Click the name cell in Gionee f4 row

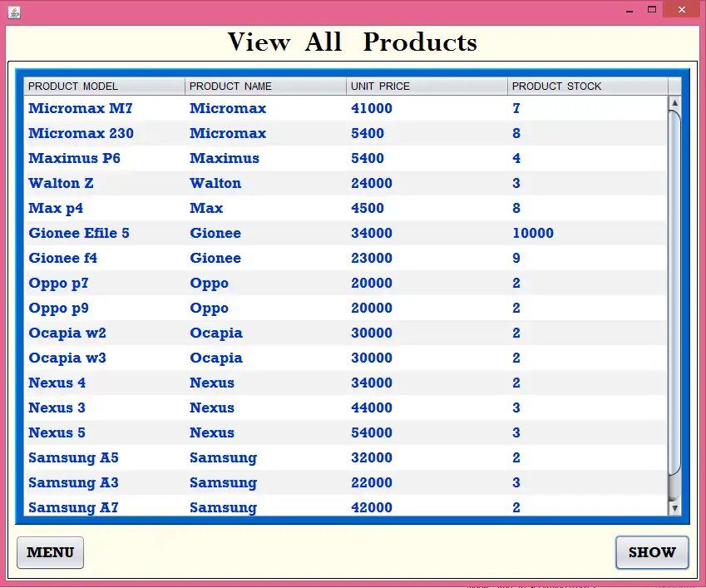click(265, 258)
